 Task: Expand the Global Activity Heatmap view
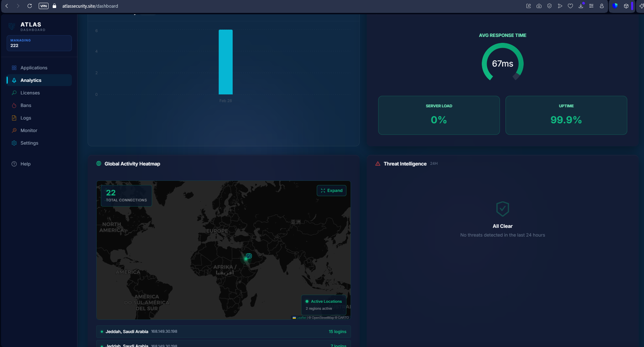pyautogui.click(x=331, y=191)
